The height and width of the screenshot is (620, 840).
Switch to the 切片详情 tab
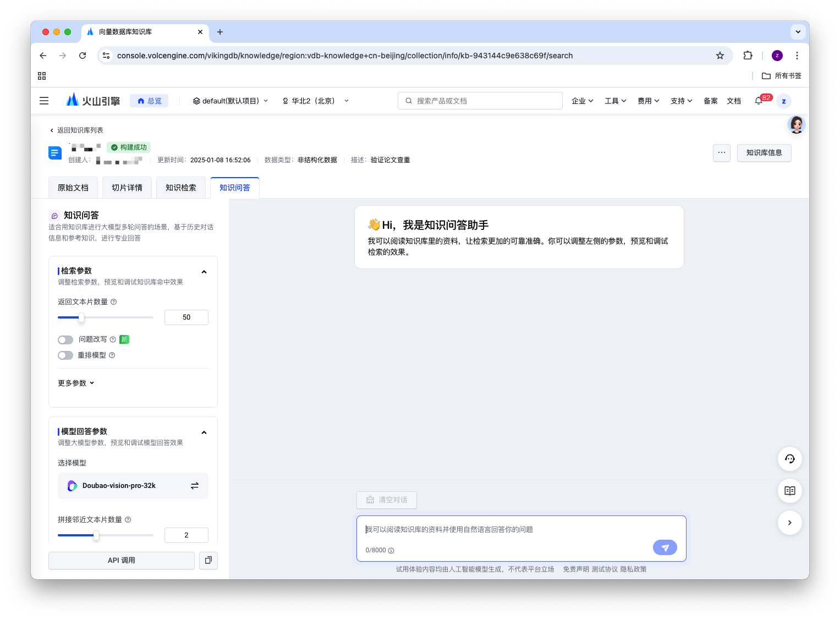(x=127, y=188)
